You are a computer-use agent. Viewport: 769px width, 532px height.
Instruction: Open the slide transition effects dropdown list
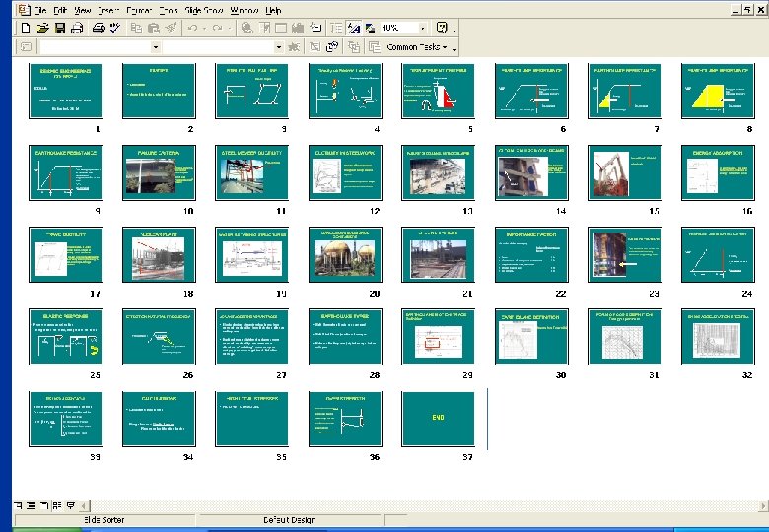click(155, 47)
